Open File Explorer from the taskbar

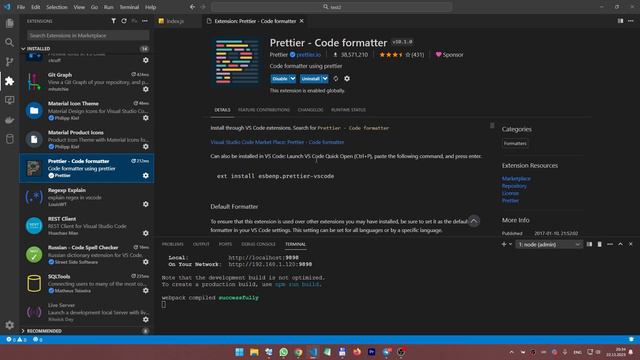click(x=254, y=352)
